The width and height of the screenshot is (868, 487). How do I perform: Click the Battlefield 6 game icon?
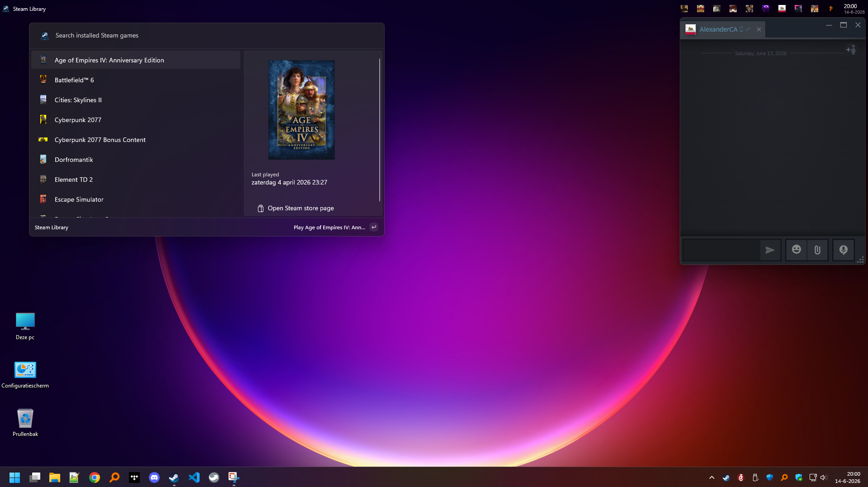[43, 80]
